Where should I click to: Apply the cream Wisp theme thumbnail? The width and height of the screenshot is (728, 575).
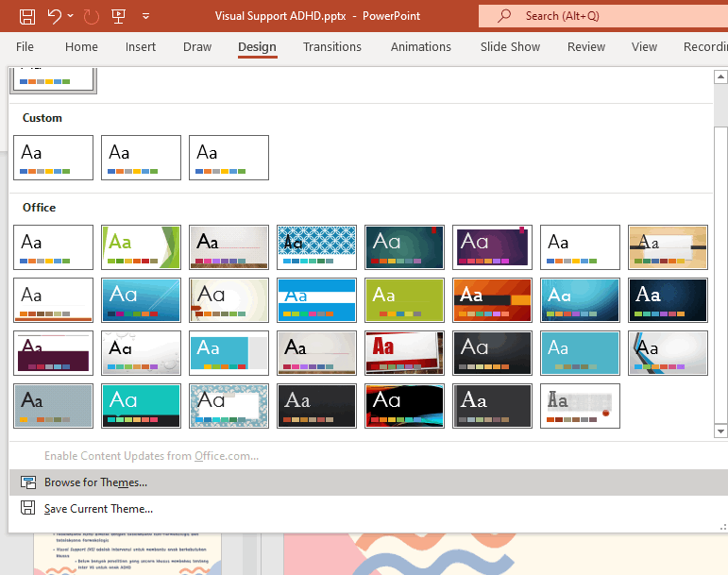coord(229,300)
